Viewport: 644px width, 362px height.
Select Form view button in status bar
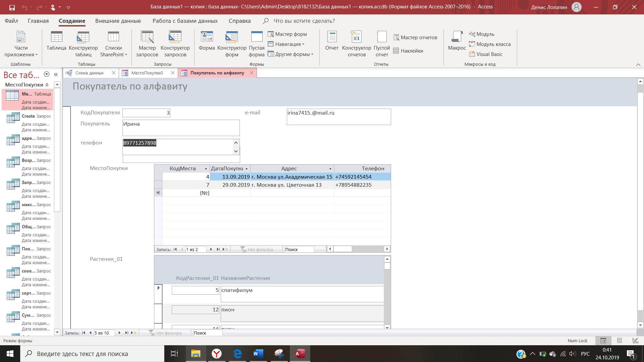(x=603, y=341)
